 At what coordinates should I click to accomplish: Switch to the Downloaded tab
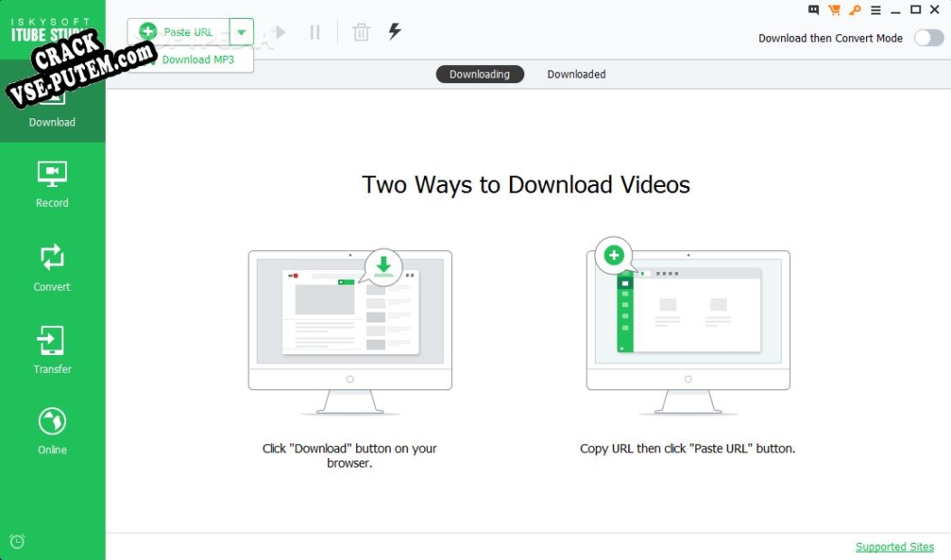[x=576, y=74]
